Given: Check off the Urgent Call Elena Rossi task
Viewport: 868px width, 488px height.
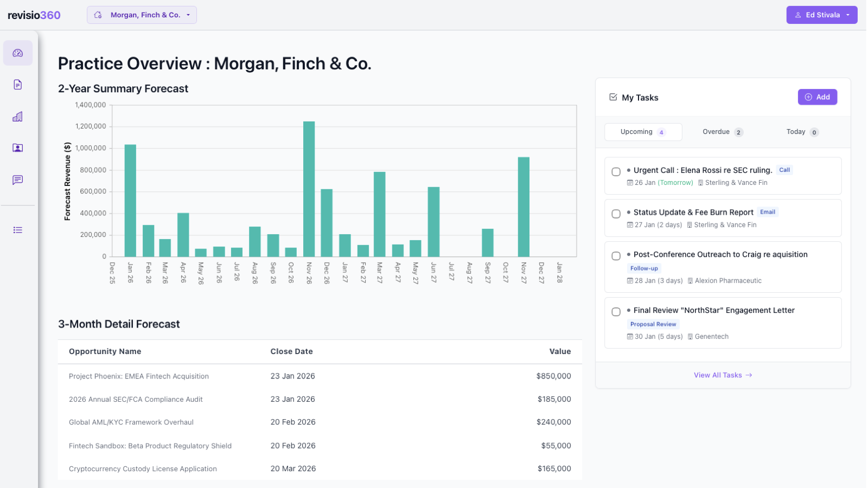Looking at the screenshot, I should pyautogui.click(x=616, y=171).
